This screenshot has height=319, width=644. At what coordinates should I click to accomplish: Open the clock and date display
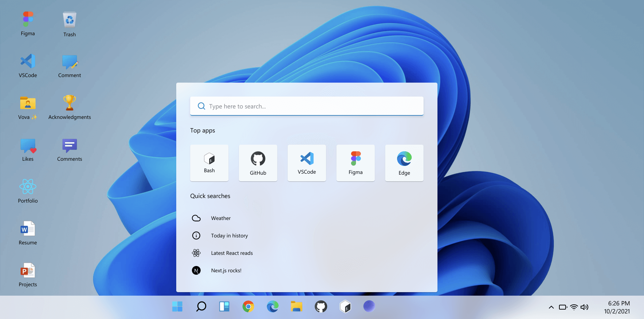(x=617, y=307)
